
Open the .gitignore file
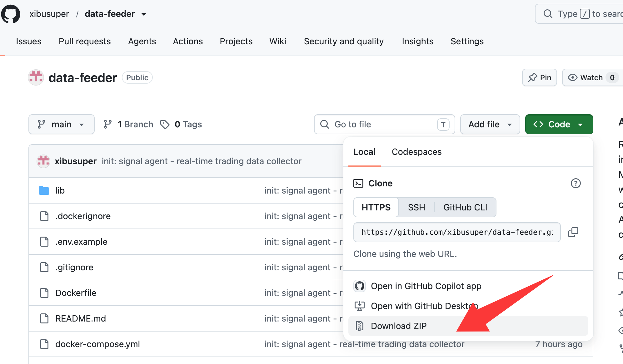point(74,267)
